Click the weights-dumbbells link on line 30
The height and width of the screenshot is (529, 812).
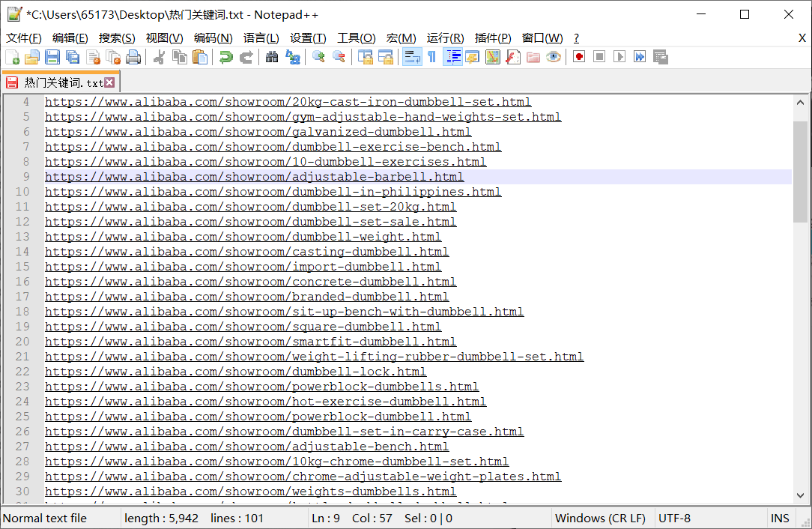pos(251,492)
